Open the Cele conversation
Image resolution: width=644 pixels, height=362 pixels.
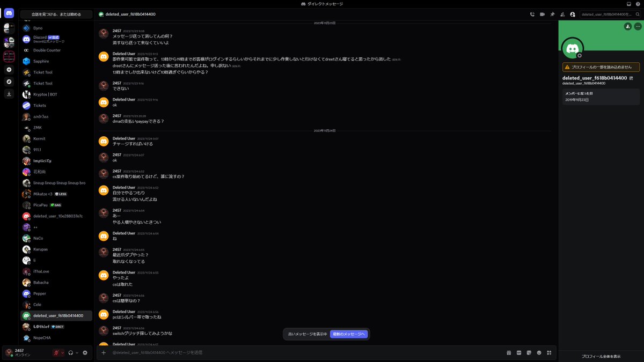point(56,305)
